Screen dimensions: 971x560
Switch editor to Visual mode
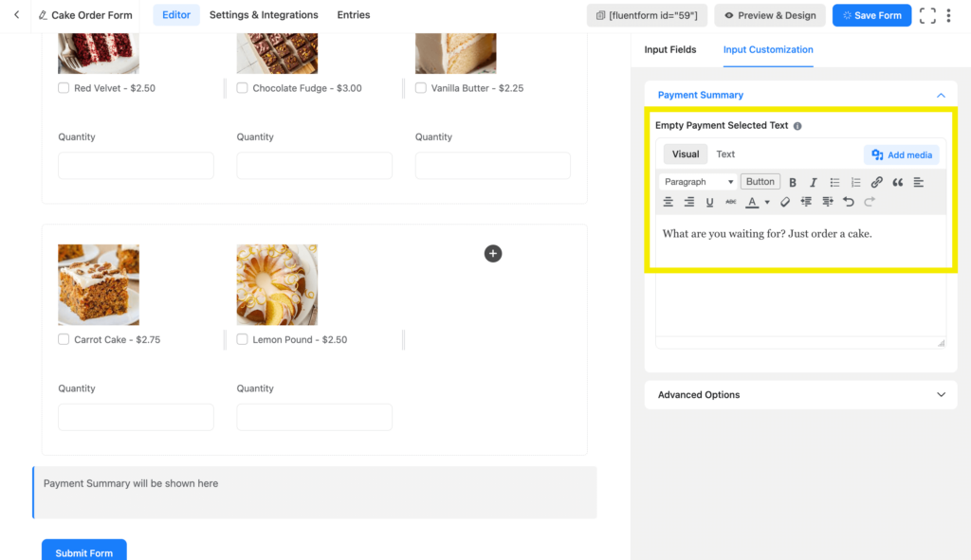point(686,154)
